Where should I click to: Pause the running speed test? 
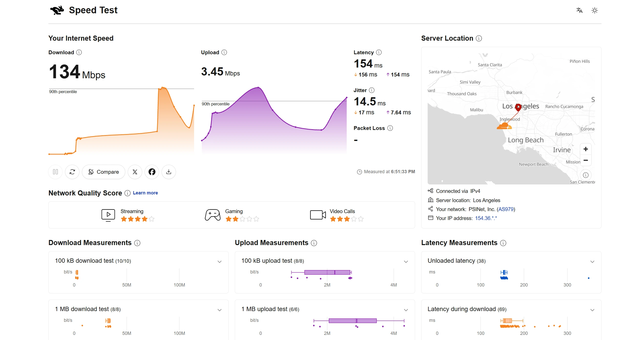coord(55,172)
